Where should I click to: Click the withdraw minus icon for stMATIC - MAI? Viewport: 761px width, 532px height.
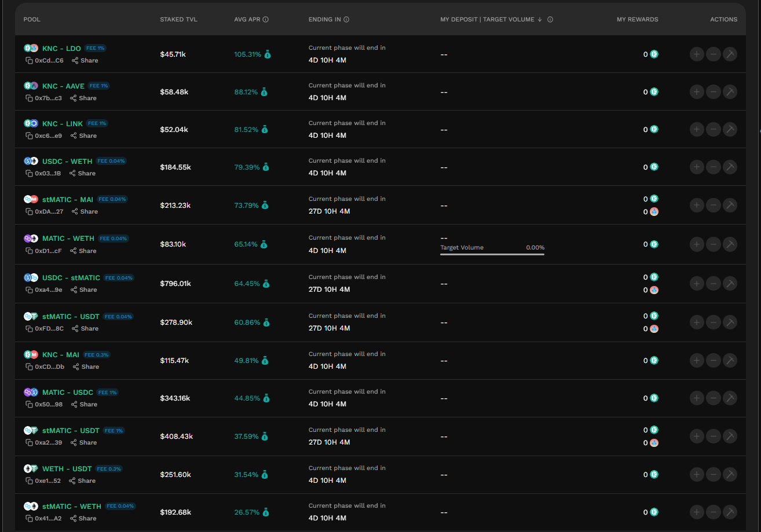point(714,205)
